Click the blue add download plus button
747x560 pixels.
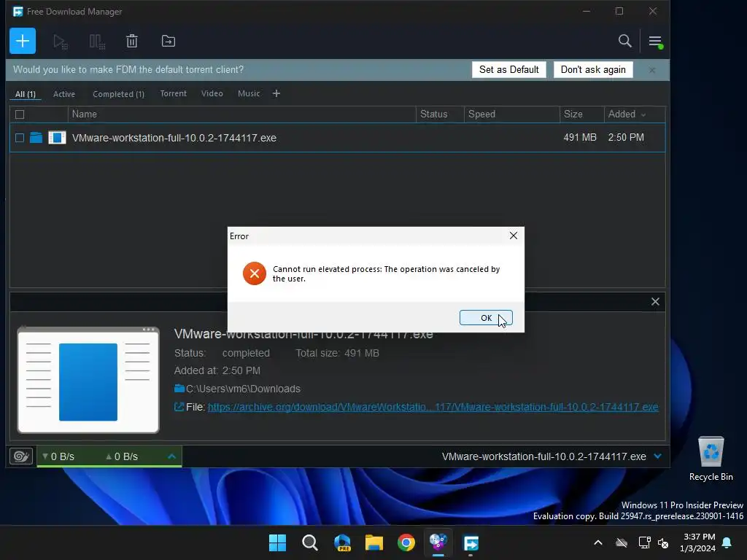[x=23, y=41]
